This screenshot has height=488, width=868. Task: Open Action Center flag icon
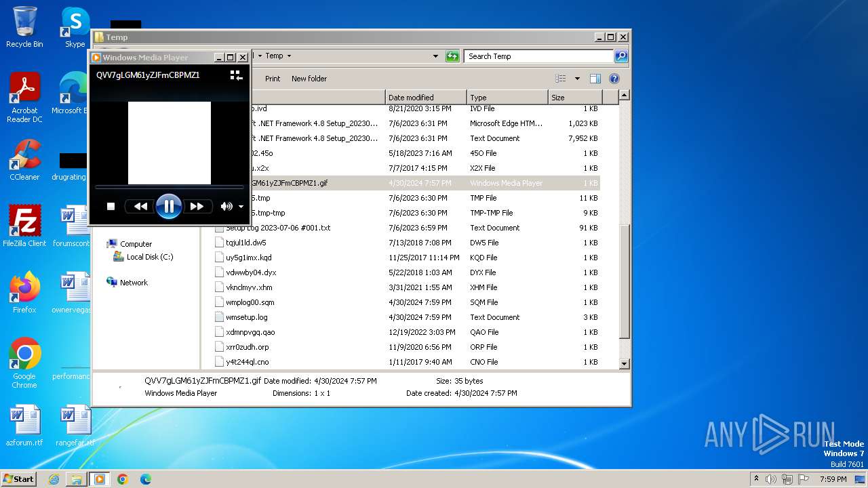click(x=804, y=479)
